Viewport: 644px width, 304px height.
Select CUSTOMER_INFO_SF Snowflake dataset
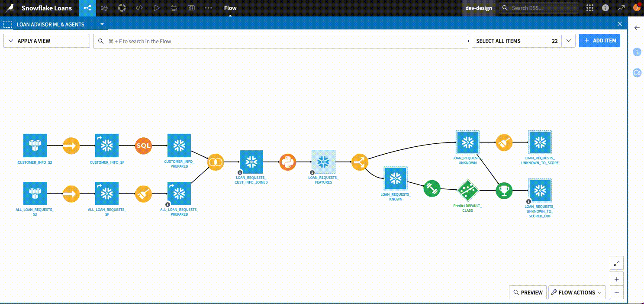coord(107,146)
